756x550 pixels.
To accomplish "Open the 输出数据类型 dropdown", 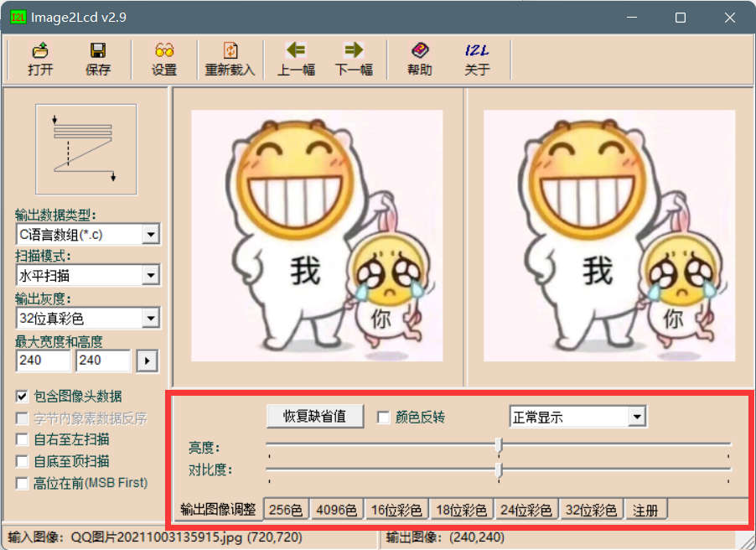I will click(x=151, y=235).
